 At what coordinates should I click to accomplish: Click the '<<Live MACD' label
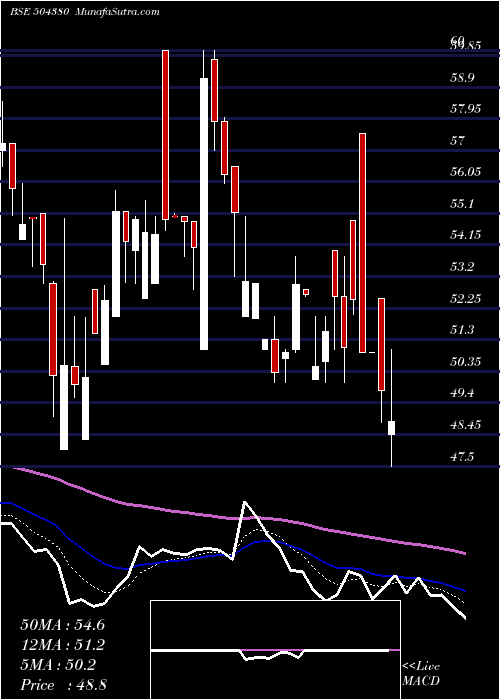[421, 674]
